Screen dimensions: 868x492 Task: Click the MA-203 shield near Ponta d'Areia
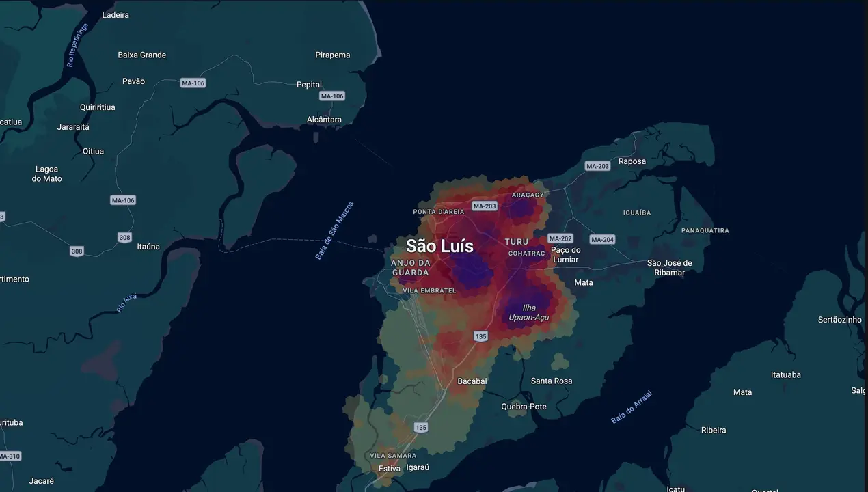coord(485,206)
